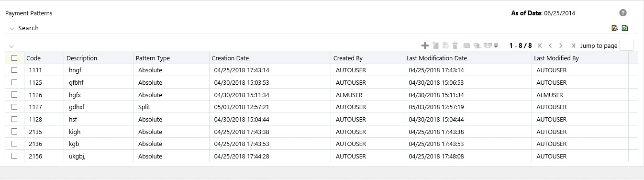Check the box for code 1126
The height and width of the screenshot is (180, 644).
pyautogui.click(x=14, y=95)
